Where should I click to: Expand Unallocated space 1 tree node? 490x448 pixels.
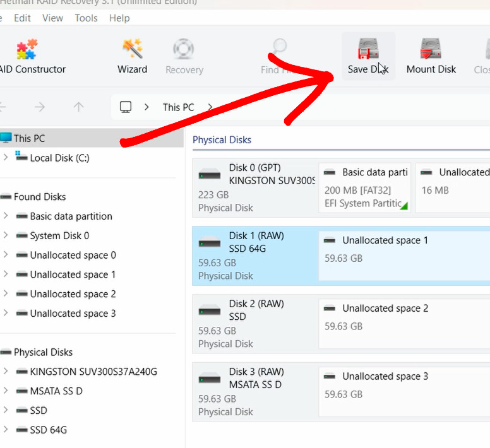pos(5,274)
